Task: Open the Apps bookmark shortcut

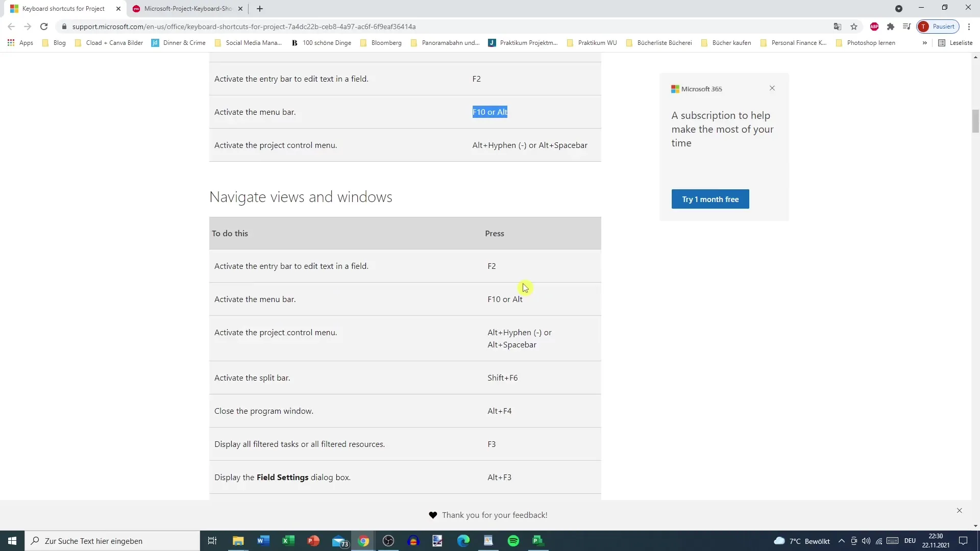Action: pos(20,43)
